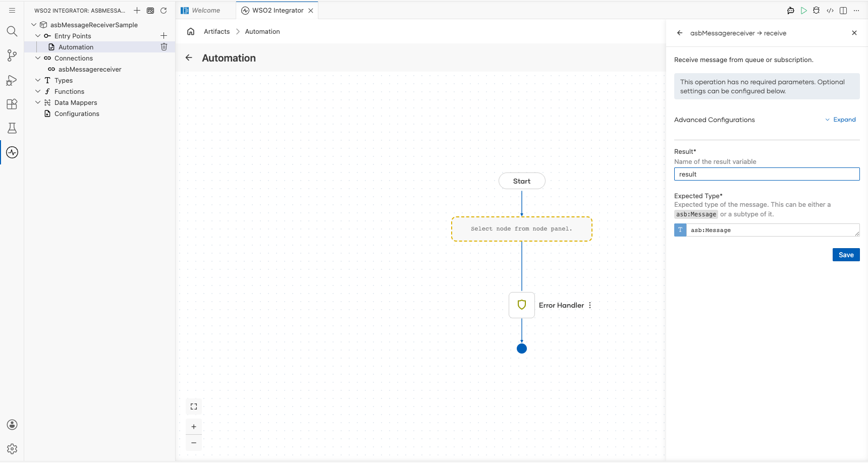Run the integration with play icon
The width and height of the screenshot is (868, 463).
tap(804, 10)
